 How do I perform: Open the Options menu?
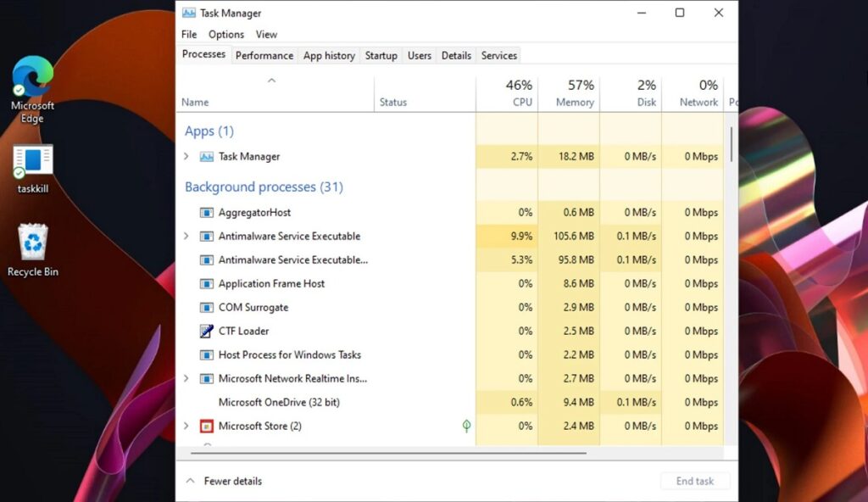point(225,35)
